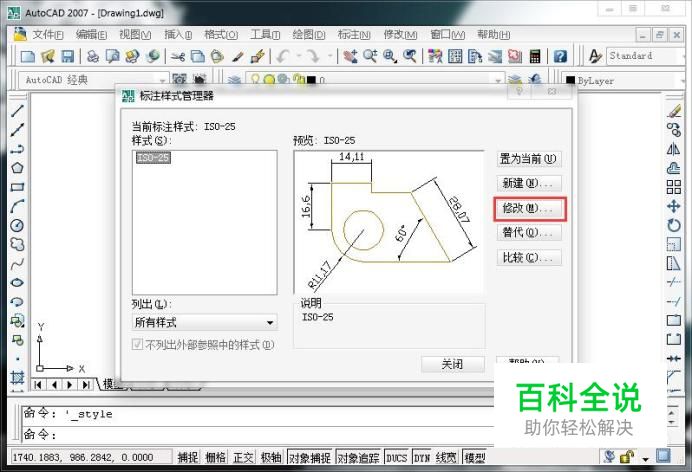Click the 新建(N)... button
This screenshot has height=472, width=692.
(529, 183)
